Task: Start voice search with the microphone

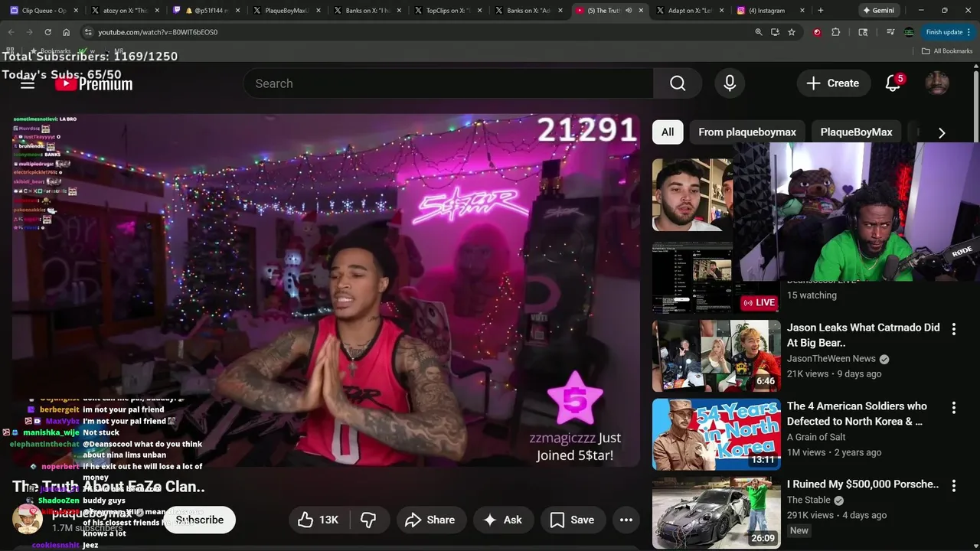Action: (x=730, y=83)
